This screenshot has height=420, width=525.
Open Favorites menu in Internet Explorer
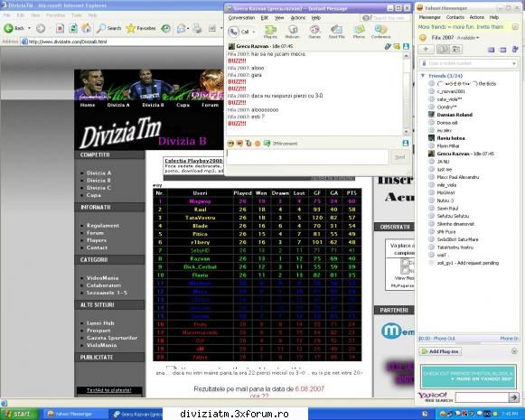(56, 15)
